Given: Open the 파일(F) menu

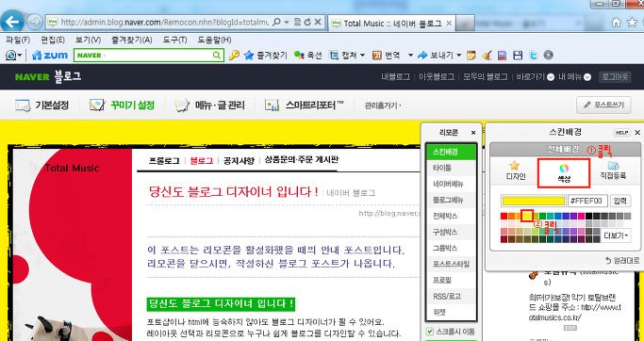Looking at the screenshot, I should coord(18,40).
